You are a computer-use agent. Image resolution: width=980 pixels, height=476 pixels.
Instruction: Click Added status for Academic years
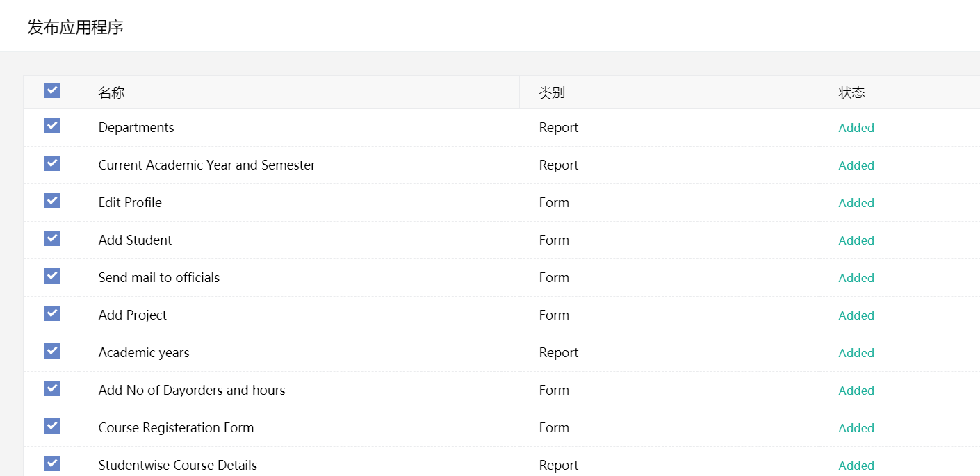856,353
